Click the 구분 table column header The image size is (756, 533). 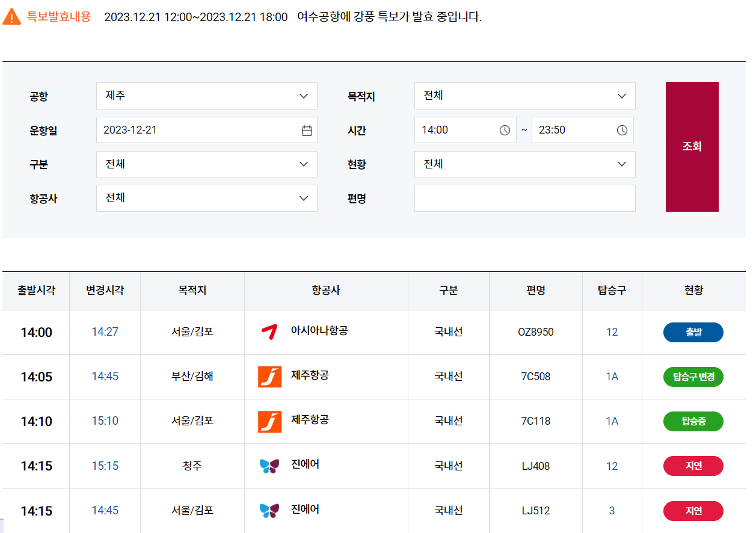click(x=449, y=291)
